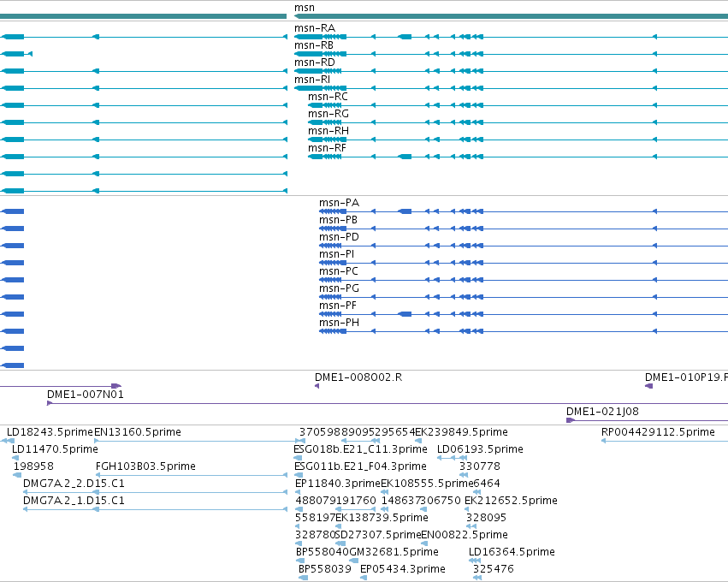Open the EN00822.5prime EST label

[x=465, y=536]
